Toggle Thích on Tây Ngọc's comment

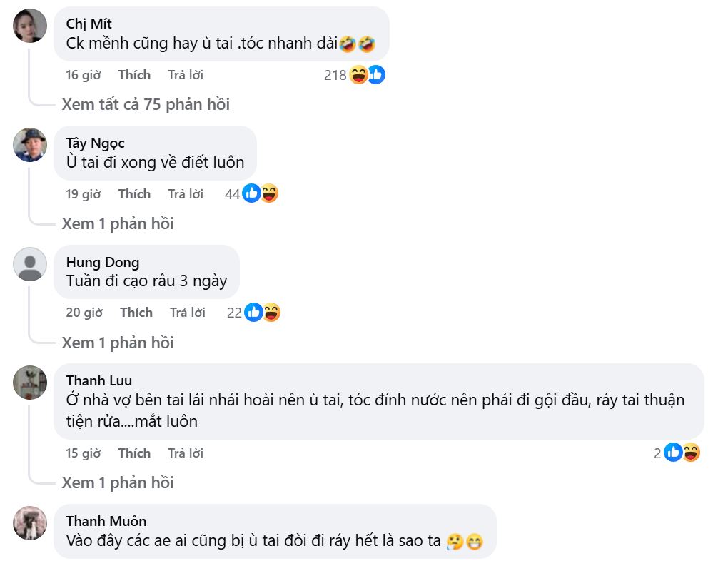pos(134,194)
